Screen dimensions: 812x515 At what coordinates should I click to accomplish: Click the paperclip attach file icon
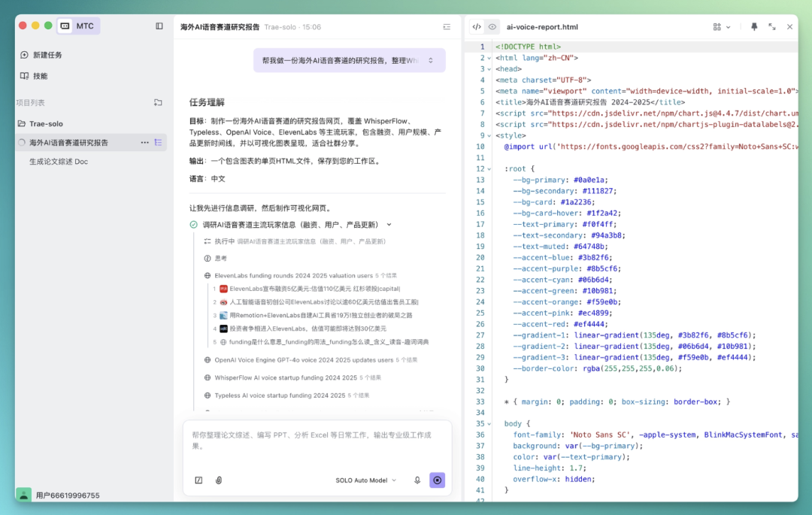[219, 480]
